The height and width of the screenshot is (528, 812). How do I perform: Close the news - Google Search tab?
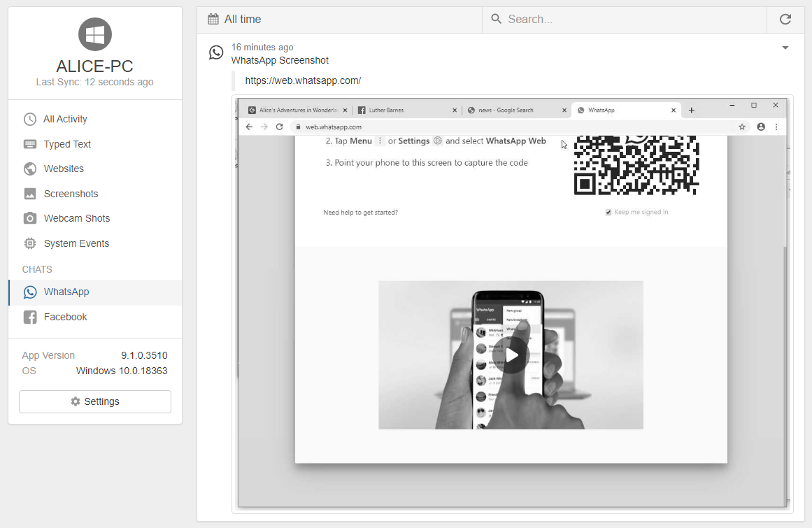[564, 110]
